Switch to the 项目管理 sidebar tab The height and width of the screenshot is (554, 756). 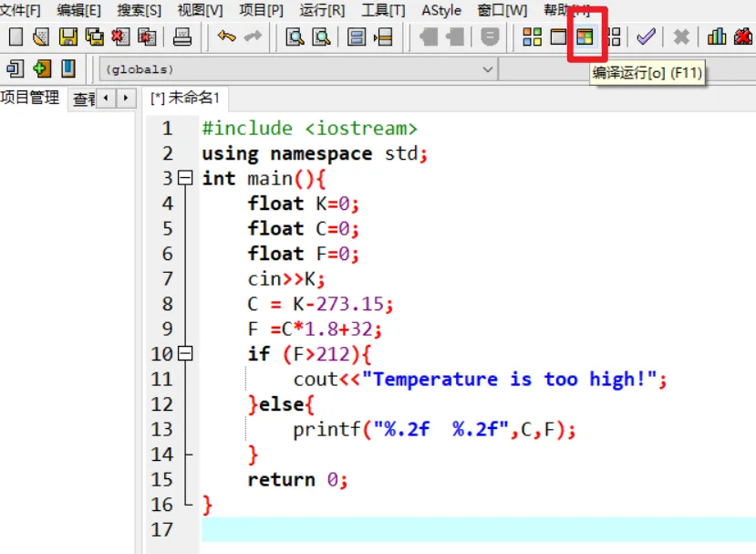pos(30,98)
